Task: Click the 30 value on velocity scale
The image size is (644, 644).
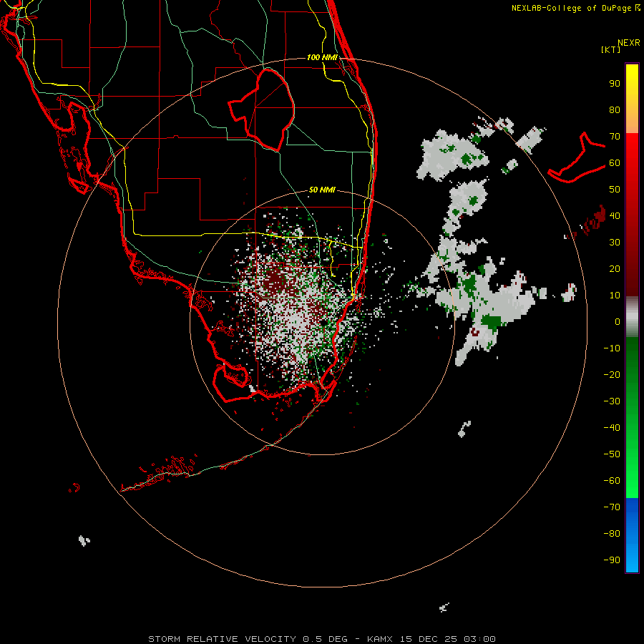Action: tap(615, 243)
